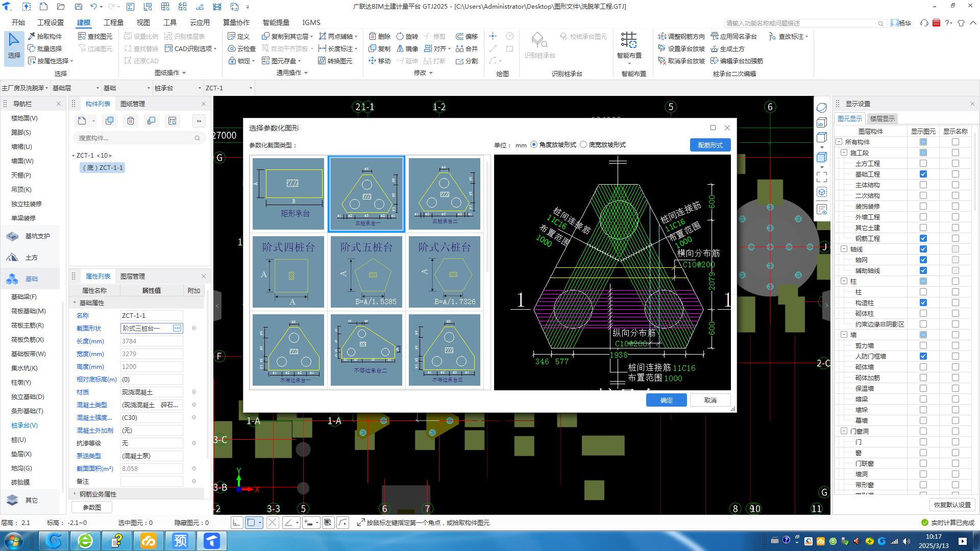Collapse the ZCT-1 tree node
Image resolution: width=980 pixels, height=551 pixels.
73,156
